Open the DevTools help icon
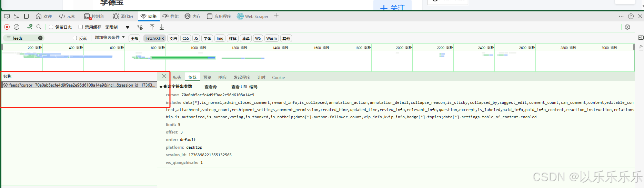644x188 pixels. 631,16
